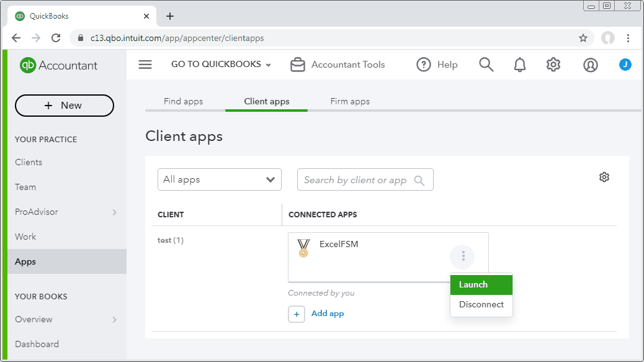644x362 pixels.
Task: Open the Chrome profile avatar
Action: pos(608,38)
